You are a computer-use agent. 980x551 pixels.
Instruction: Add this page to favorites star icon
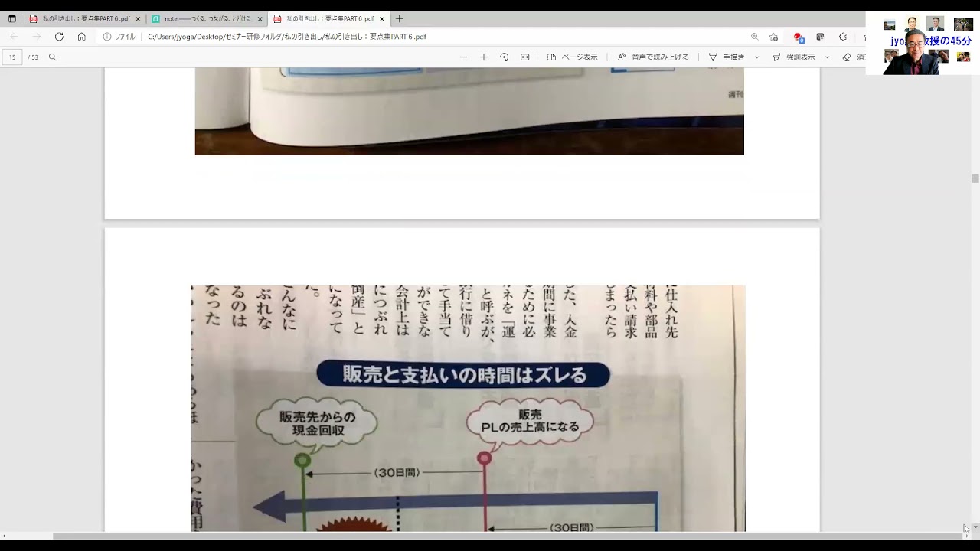(774, 37)
